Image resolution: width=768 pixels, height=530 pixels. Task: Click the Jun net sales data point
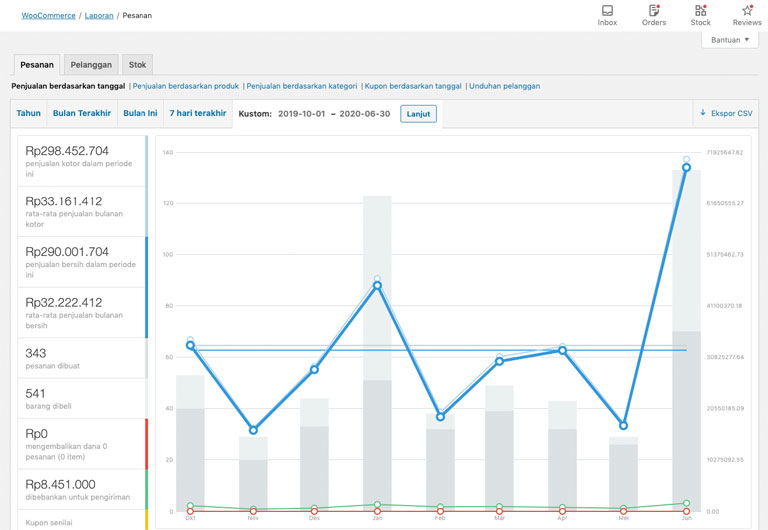tap(686, 168)
